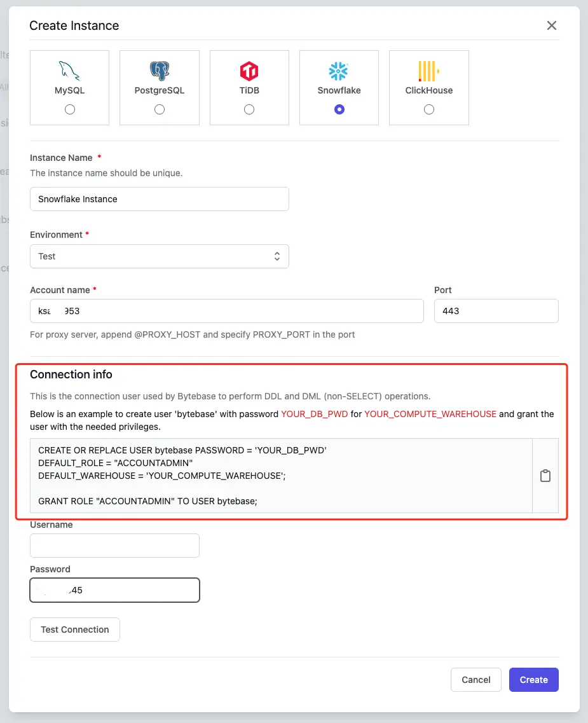Viewport: 588px width, 723px height.
Task: Select the TiDB radio button
Action: pos(249,109)
